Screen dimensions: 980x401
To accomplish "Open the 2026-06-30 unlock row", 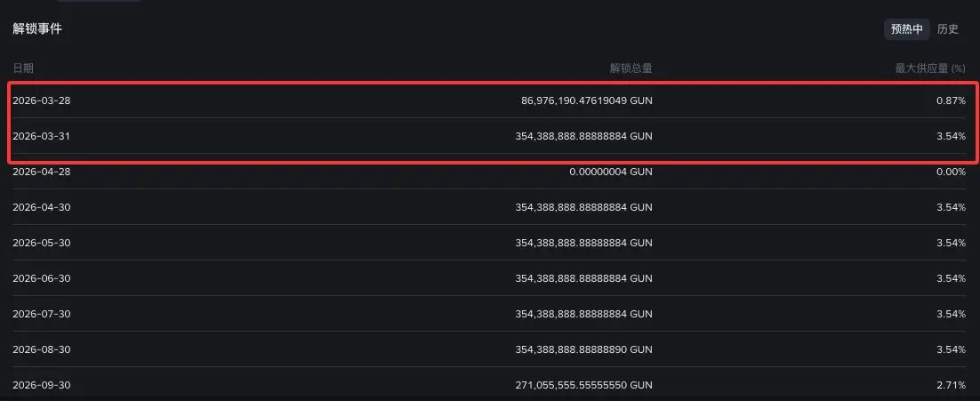I will [x=489, y=278].
